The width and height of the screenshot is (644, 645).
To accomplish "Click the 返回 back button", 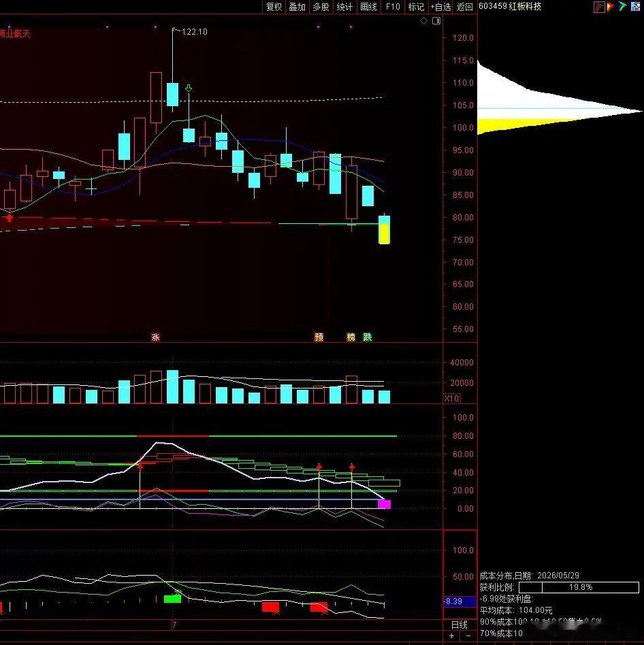I will coord(464,7).
